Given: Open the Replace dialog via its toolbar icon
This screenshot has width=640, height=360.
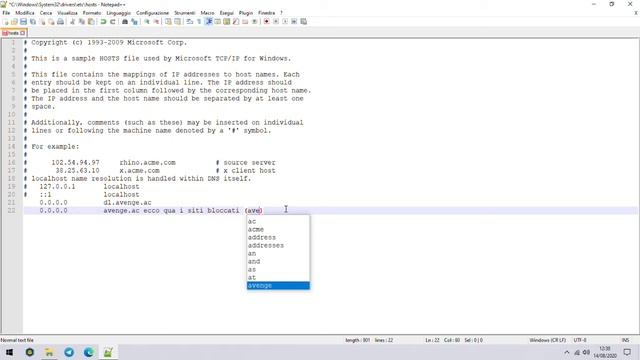Looking at the screenshot, I should (x=134, y=22).
